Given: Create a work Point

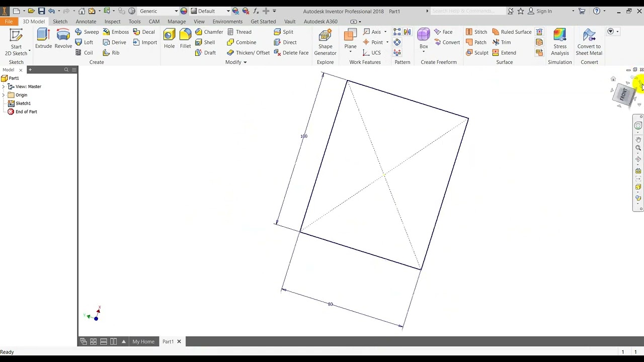Looking at the screenshot, I should [x=373, y=42].
